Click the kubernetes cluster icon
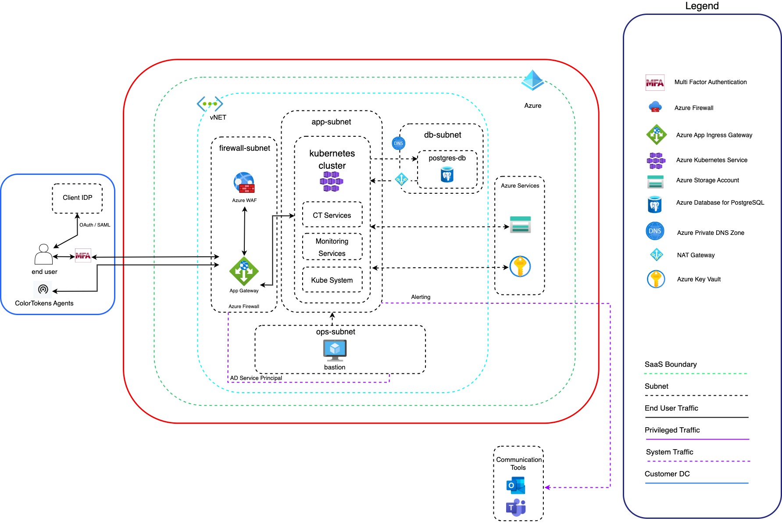This screenshot has width=782, height=532. [x=332, y=181]
